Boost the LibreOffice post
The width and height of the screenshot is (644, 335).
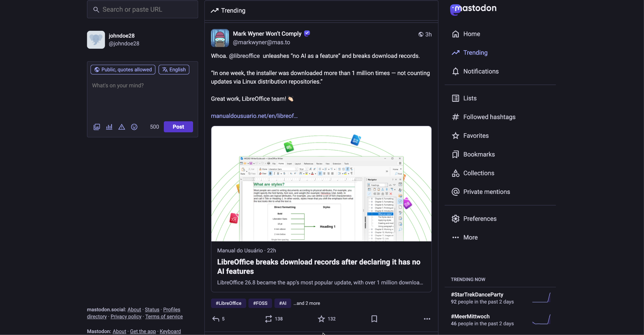tap(274, 319)
